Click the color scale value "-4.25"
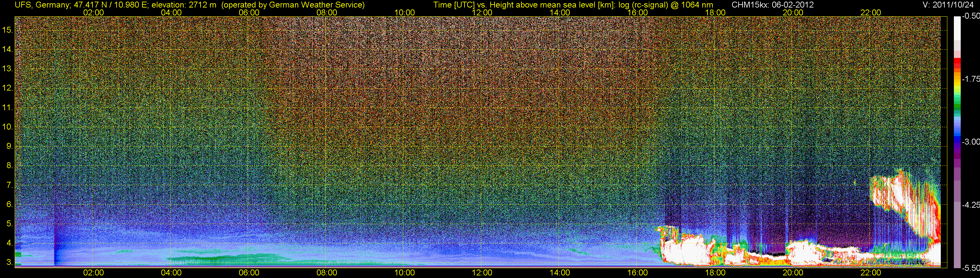The width and height of the screenshot is (980, 278). [x=971, y=205]
